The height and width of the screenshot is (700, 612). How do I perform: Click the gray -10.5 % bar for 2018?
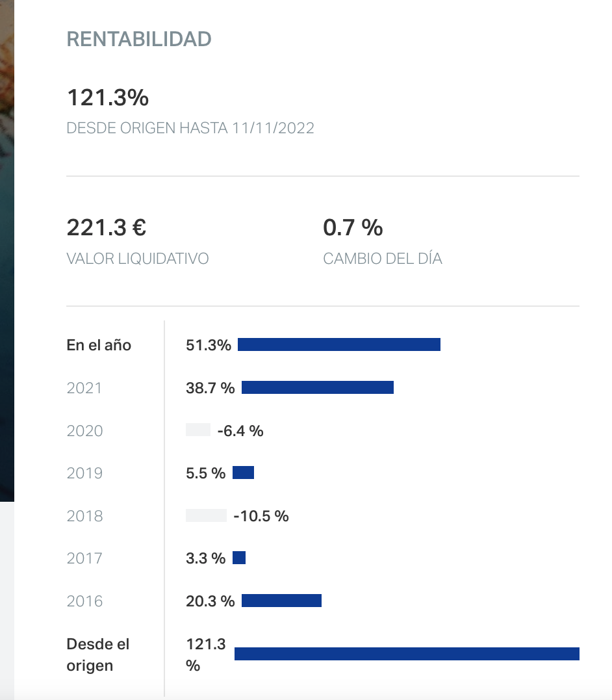[x=206, y=516]
